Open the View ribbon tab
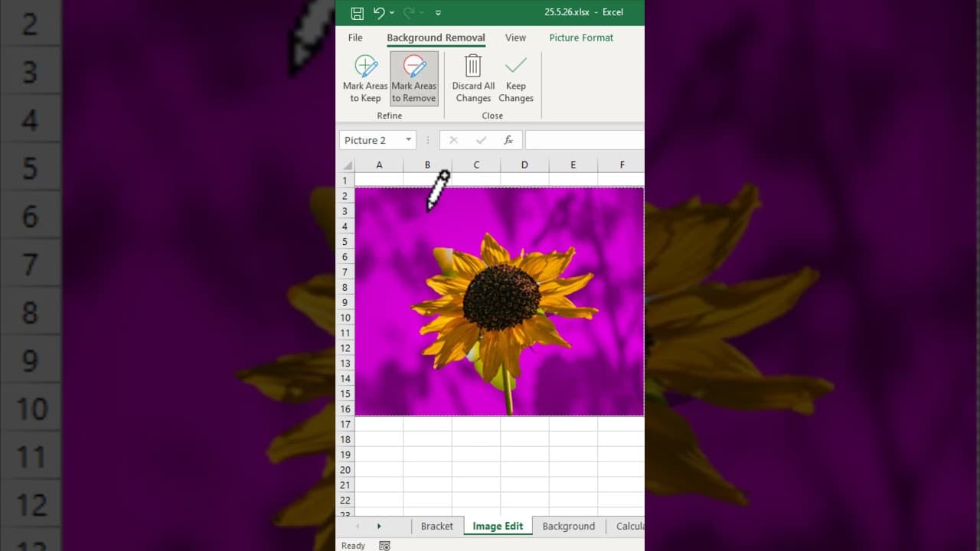Viewport: 980px width, 551px height. point(515,37)
